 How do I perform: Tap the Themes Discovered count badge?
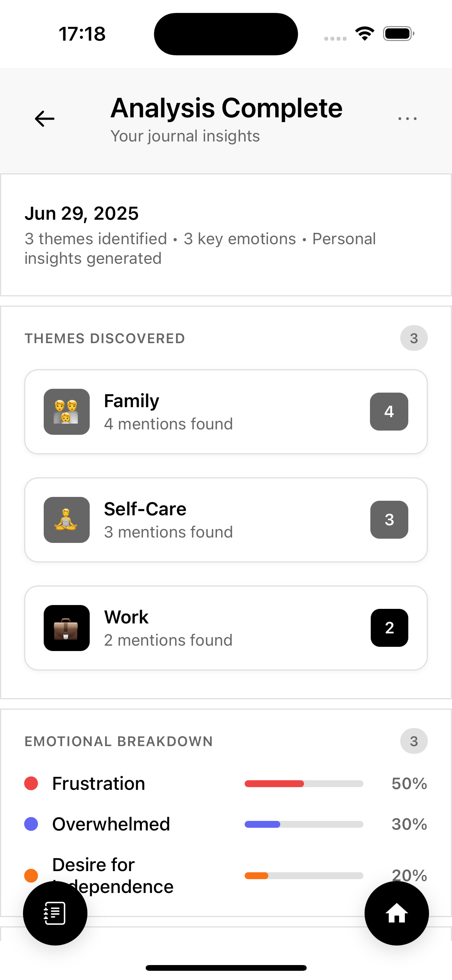point(414,338)
